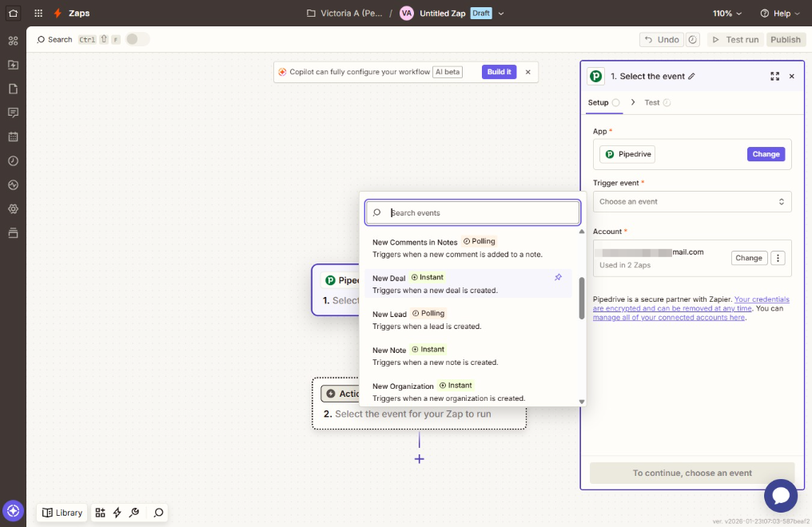Open account three-dot options menu
The width and height of the screenshot is (812, 527).
click(x=778, y=258)
